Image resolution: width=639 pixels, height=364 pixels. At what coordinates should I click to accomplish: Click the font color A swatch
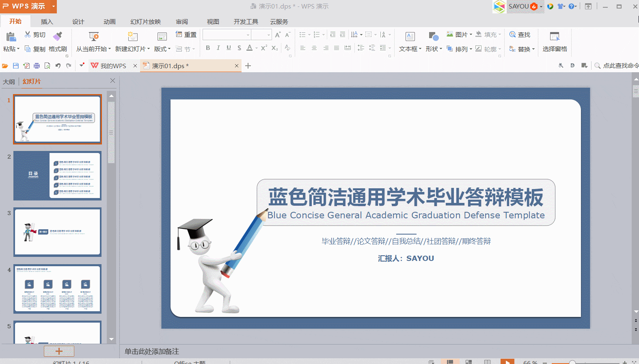(250, 48)
